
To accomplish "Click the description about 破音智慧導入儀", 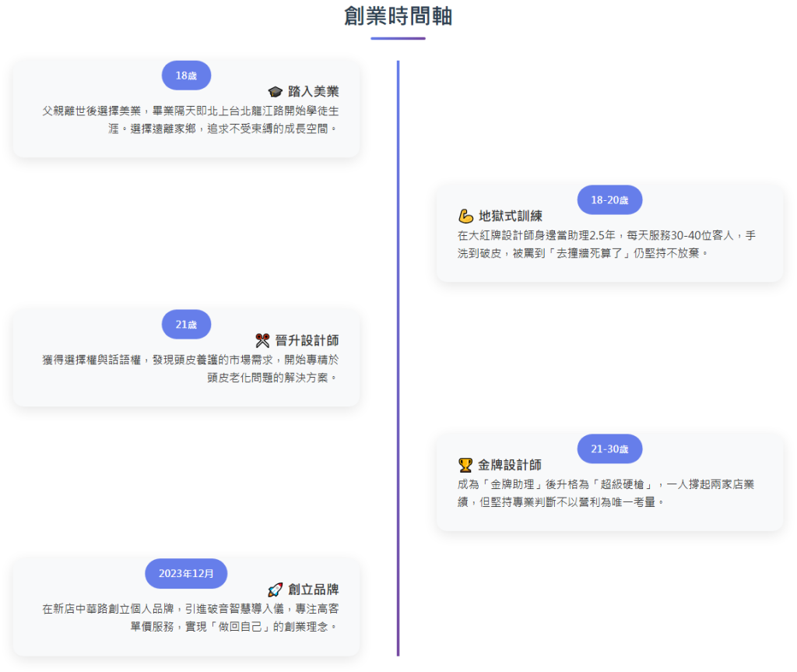I will (x=191, y=617).
